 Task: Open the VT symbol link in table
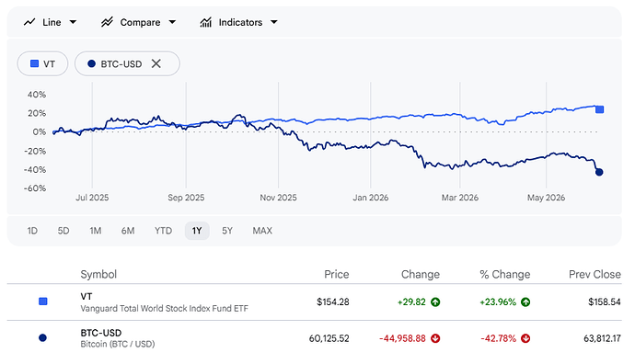pyautogui.click(x=87, y=297)
